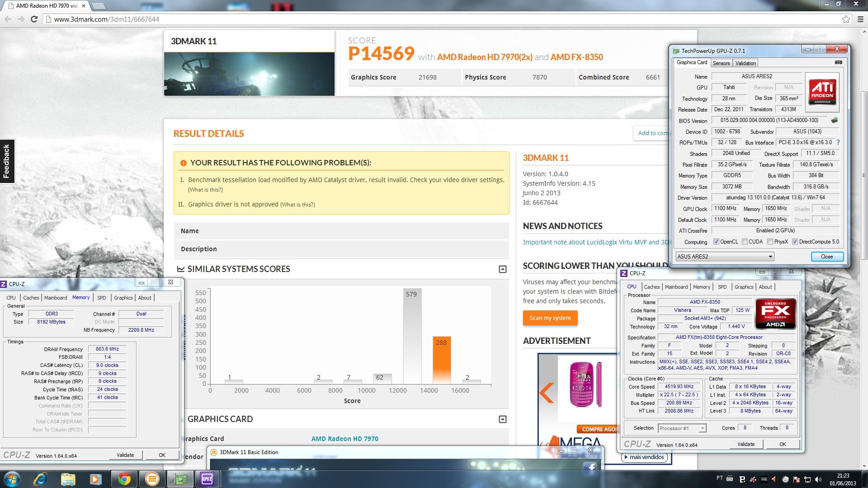Viewport: 868px width, 488px height.
Task: Click Validate in the left CPU-Z window
Action: 125,455
